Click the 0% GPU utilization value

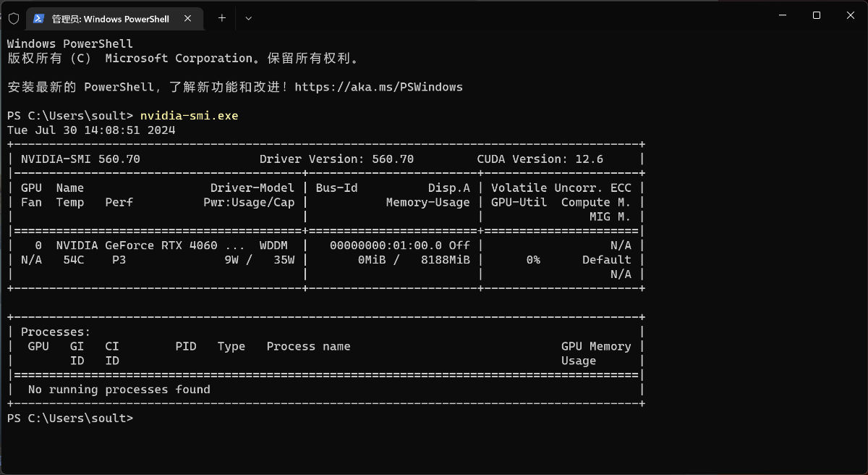point(533,260)
